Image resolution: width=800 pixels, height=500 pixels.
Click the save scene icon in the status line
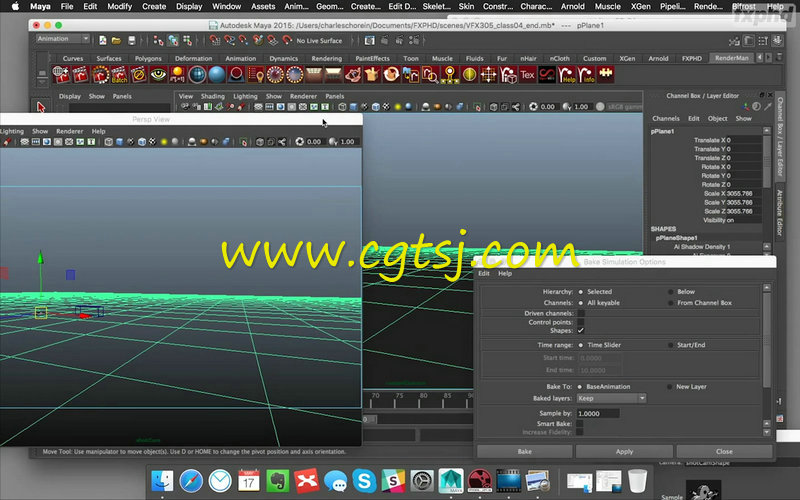(132, 40)
